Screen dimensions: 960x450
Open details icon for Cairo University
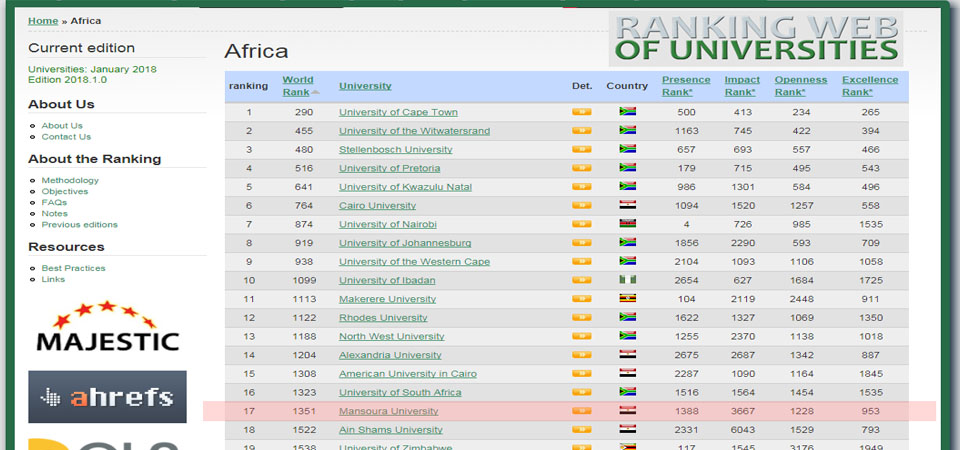pyautogui.click(x=582, y=205)
